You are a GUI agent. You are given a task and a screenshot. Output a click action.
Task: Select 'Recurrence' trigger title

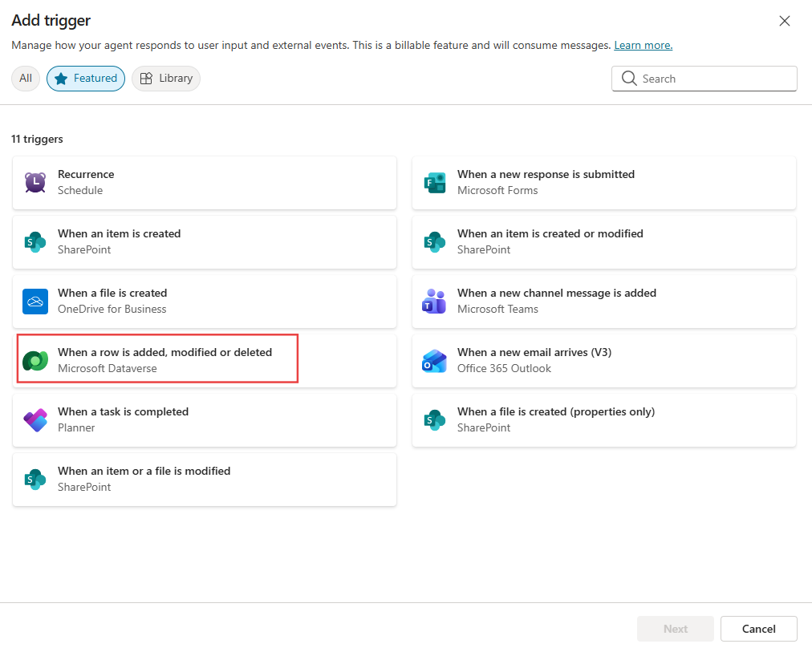coord(86,174)
